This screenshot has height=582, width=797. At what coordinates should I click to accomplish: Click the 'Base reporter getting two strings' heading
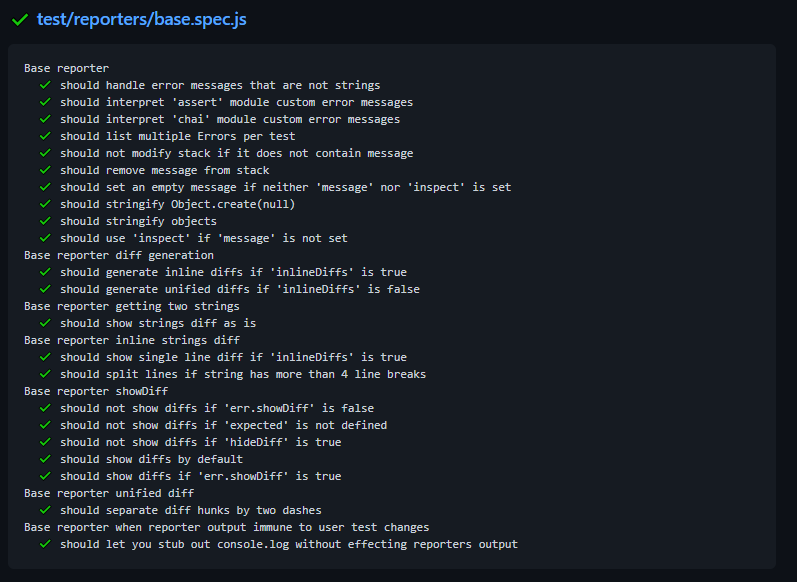[132, 306]
